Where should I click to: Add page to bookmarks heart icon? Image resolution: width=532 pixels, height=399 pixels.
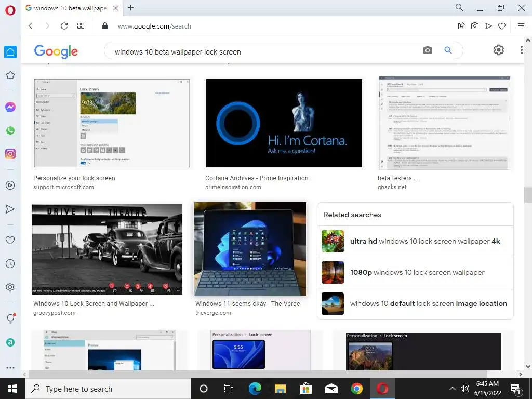click(x=502, y=26)
